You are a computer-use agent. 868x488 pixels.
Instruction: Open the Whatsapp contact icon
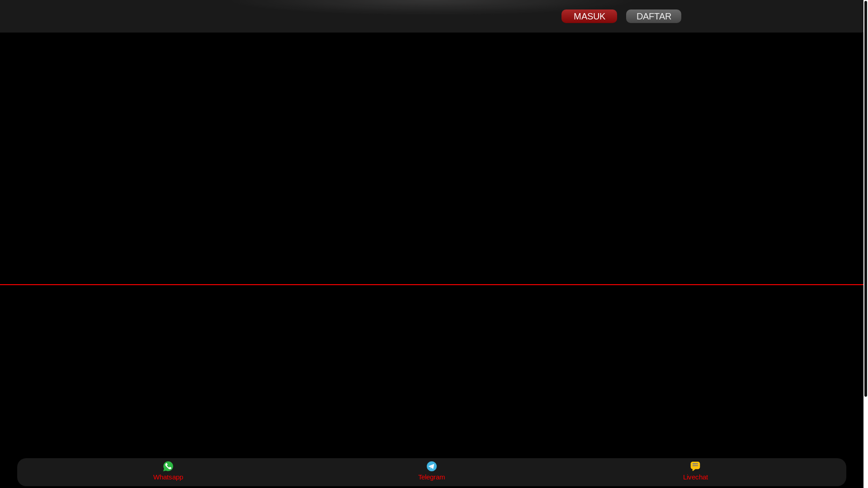click(x=168, y=466)
